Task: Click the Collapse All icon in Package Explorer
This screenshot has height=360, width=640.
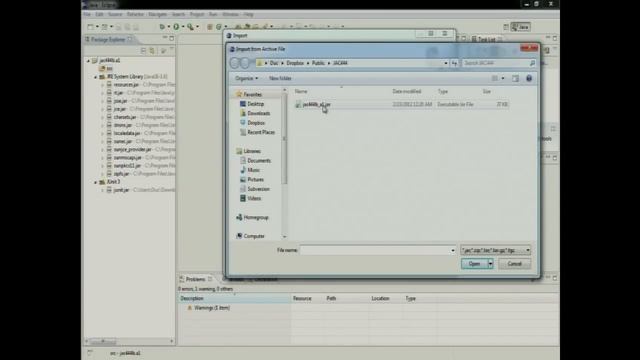Action: (143, 51)
